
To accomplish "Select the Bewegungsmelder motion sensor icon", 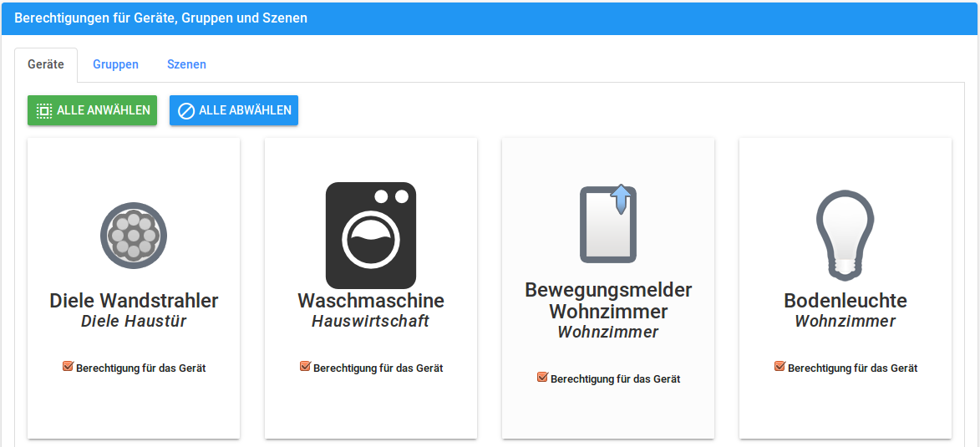I will (608, 224).
